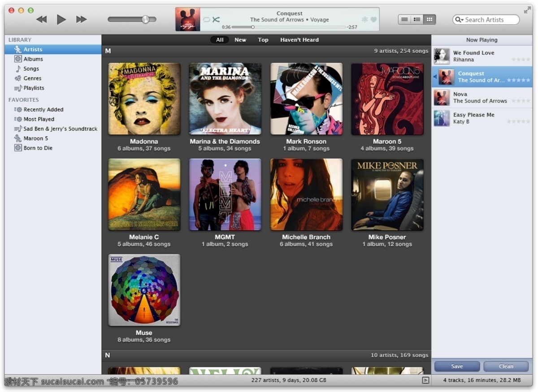
Task: Open the Maroon 5 artist cover in grid
Action: pos(387,99)
